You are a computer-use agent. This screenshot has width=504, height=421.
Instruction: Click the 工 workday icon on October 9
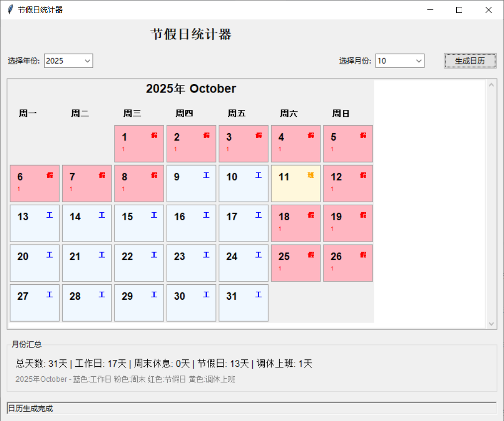(x=205, y=174)
